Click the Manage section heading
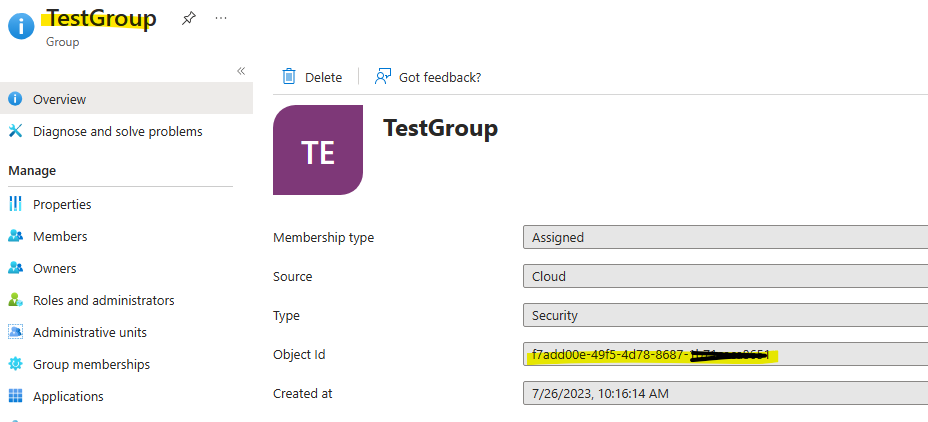 (x=32, y=170)
